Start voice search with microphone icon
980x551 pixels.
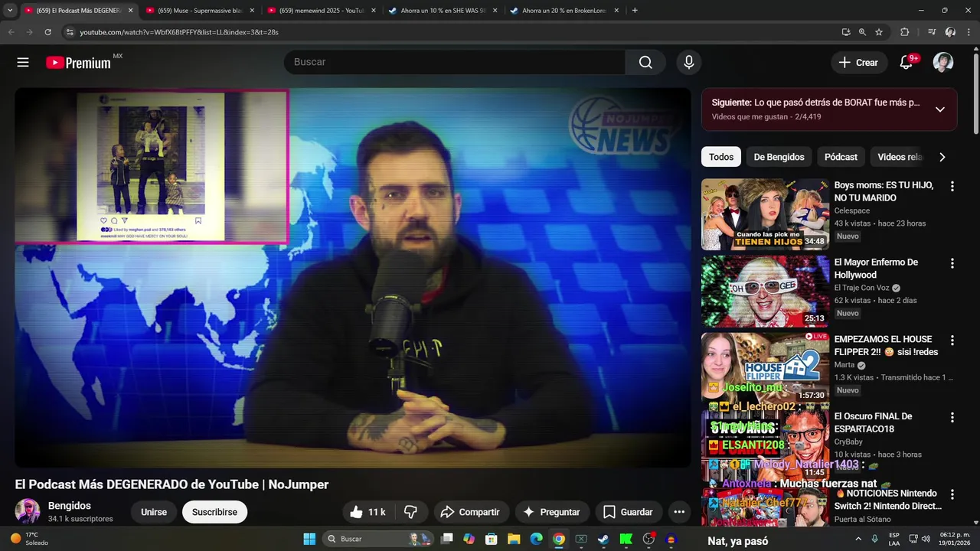pos(689,63)
